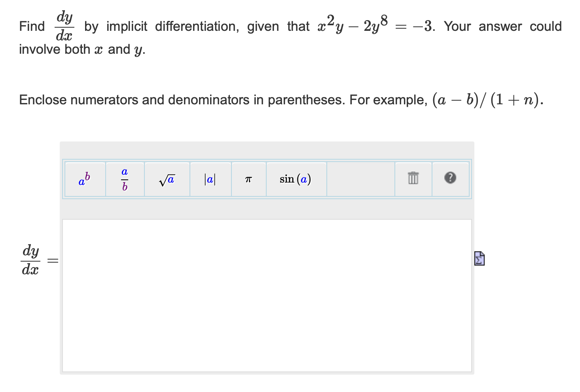
Task: Click the help button in the toolbar
Action: click(451, 179)
